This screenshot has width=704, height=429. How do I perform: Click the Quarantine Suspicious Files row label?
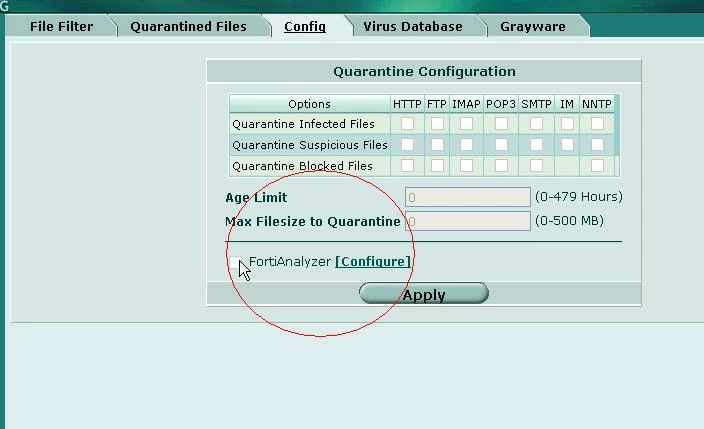coord(310,145)
